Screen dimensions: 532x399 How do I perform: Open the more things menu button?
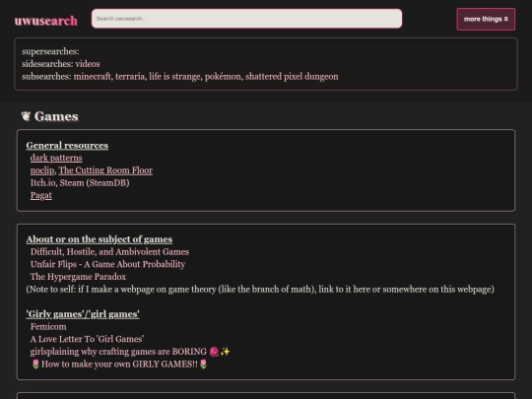(486, 19)
